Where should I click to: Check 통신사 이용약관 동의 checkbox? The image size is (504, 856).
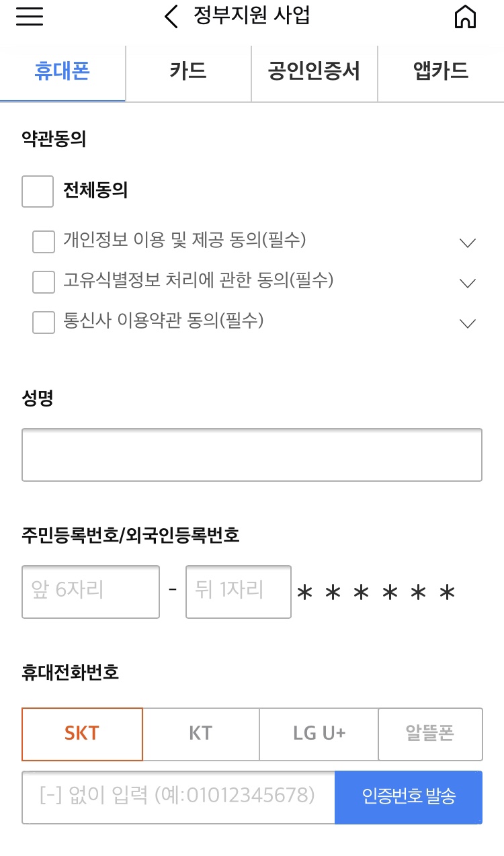(44, 323)
